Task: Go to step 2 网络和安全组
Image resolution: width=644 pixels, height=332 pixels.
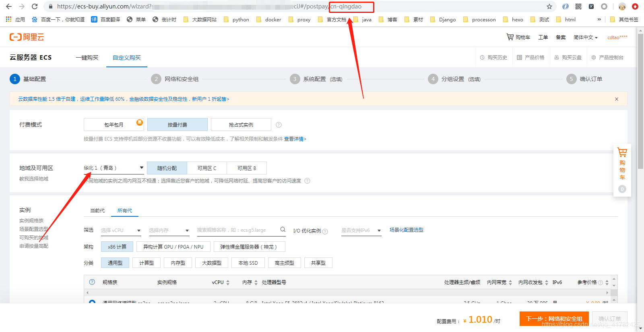Action: [x=175, y=79]
